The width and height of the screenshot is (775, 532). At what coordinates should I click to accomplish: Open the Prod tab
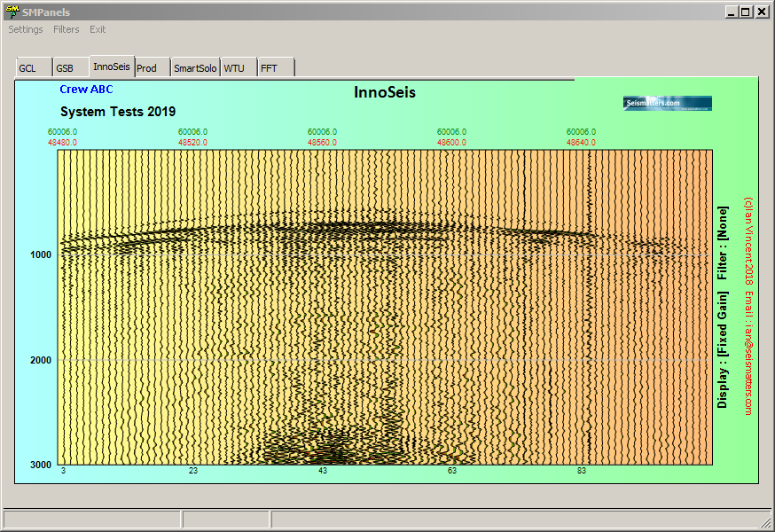click(x=153, y=67)
